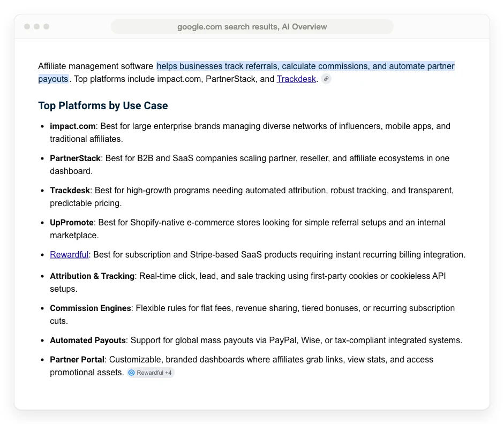Viewport: 504px width, 424px height.
Task: Click the Rewardful source chip circle icon
Action: click(x=131, y=373)
